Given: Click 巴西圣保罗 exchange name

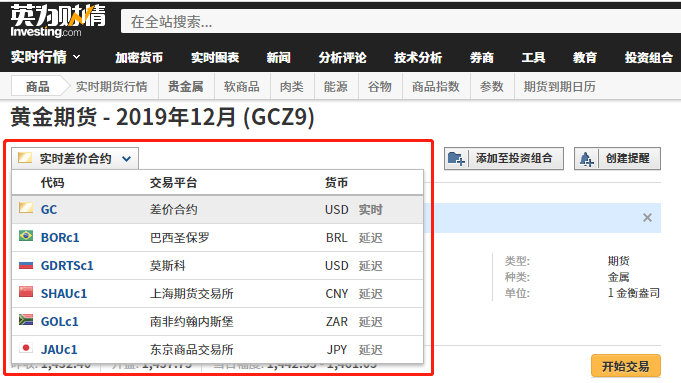Looking at the screenshot, I should [179, 238].
